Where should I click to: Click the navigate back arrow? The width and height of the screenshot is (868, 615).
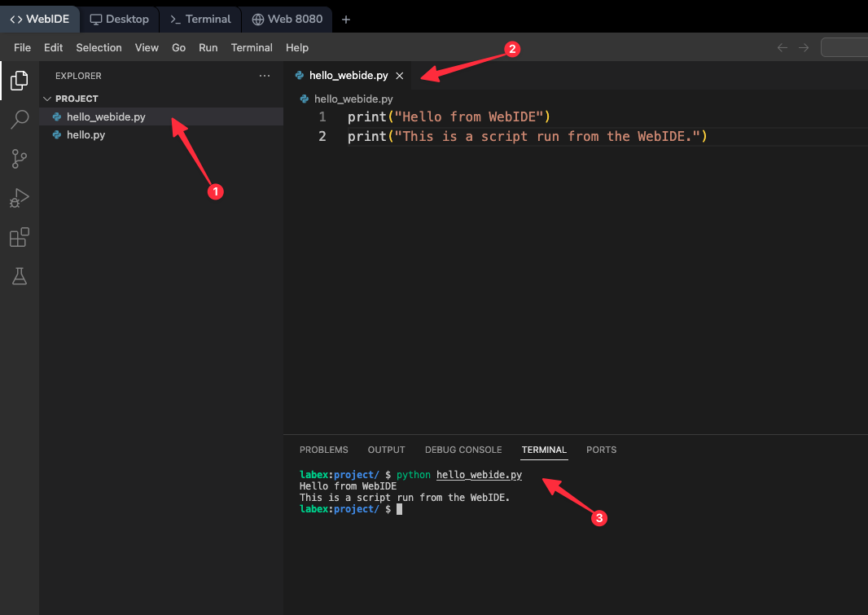click(x=782, y=47)
